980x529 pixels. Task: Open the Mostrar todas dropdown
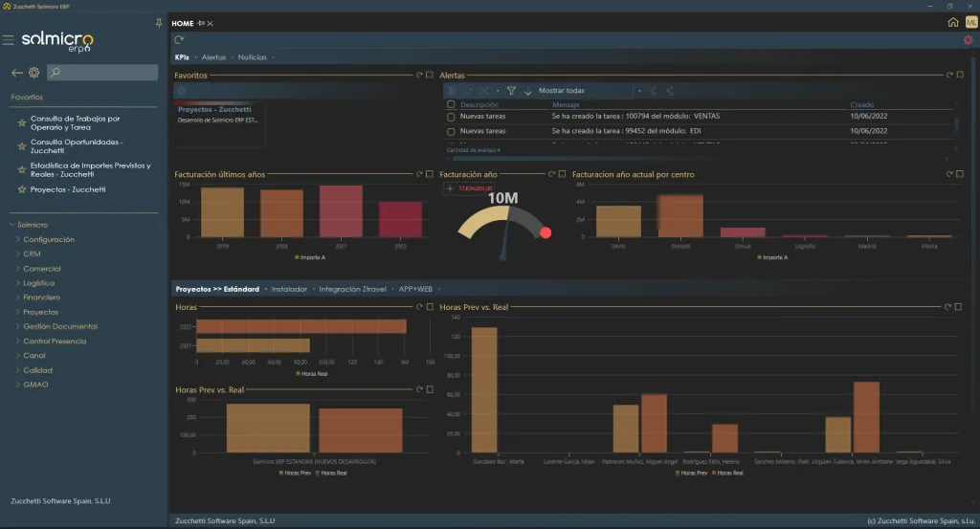click(584, 91)
